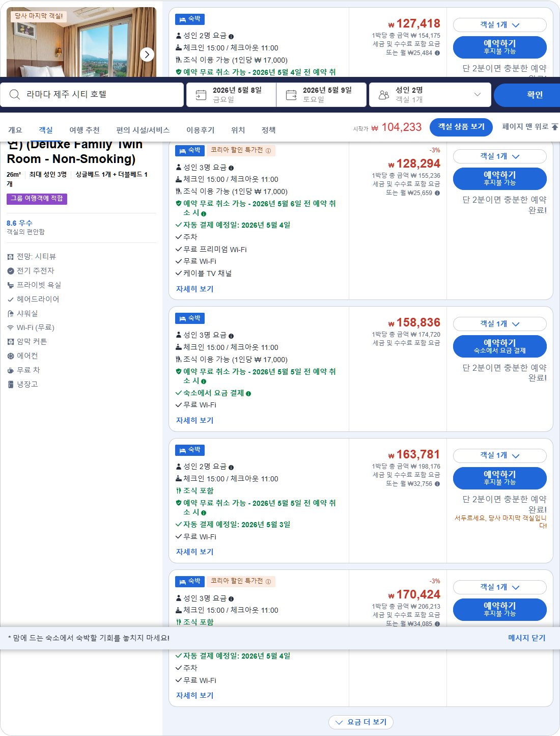Click 예약하기 for the ₩170,424 rate
Viewport: 560px width, 736px height.
click(x=500, y=610)
